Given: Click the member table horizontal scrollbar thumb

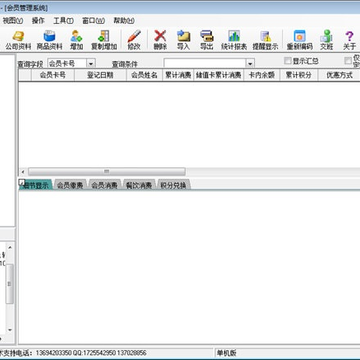Looking at the screenshot, I should pyautogui.click(x=107, y=172).
